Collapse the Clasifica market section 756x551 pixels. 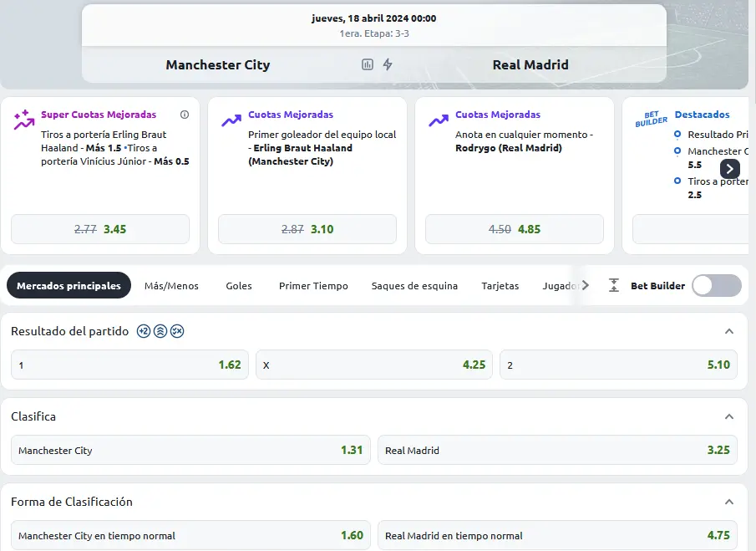[729, 416]
